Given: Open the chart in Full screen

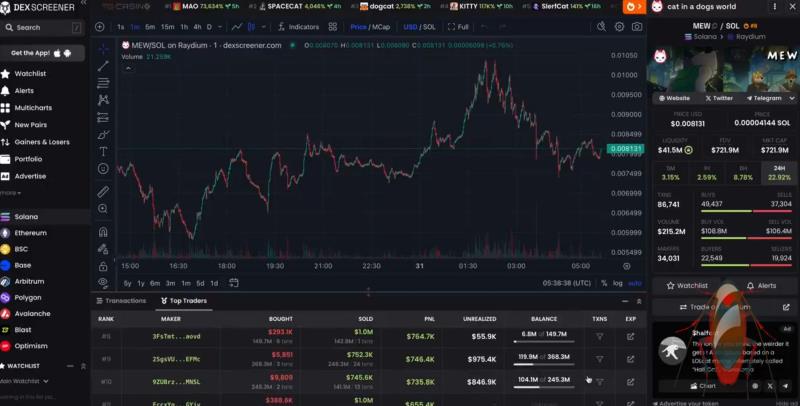Looking at the screenshot, I should tap(458, 27).
